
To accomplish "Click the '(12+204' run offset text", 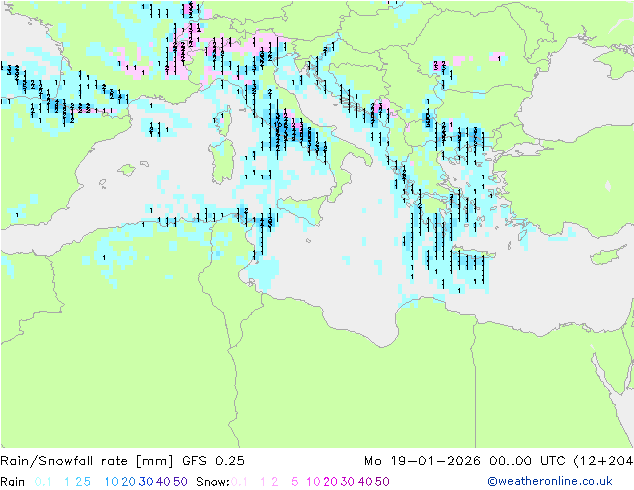I will click(x=603, y=461).
